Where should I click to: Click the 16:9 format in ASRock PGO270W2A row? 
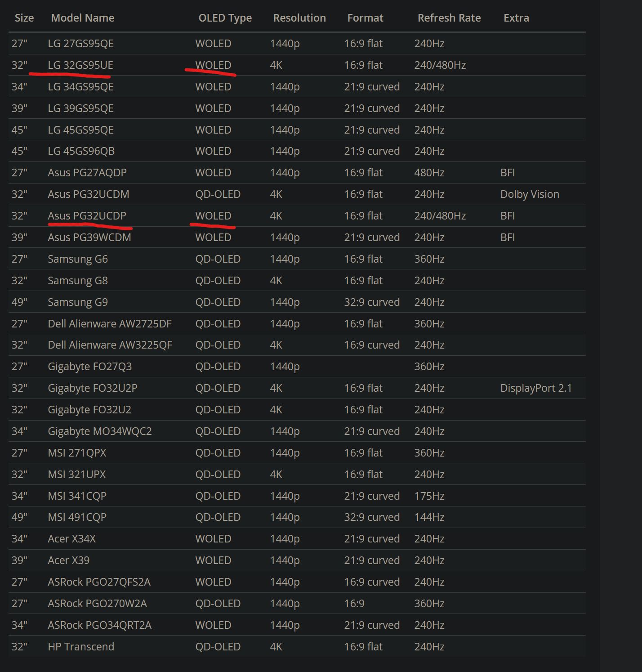pos(354,604)
